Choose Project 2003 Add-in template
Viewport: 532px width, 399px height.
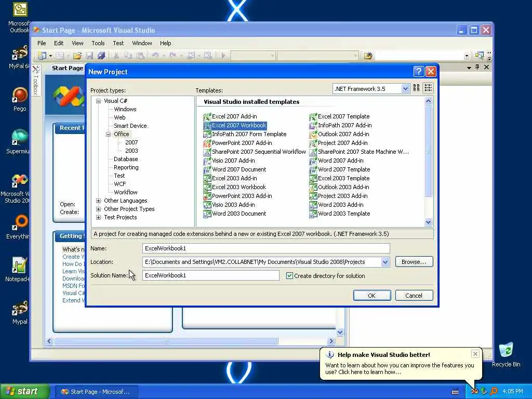tap(338, 196)
